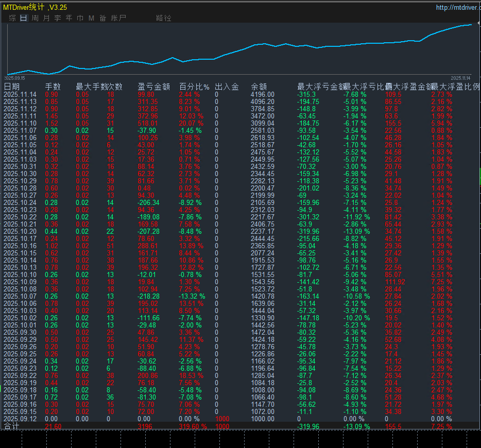Click the 百分比% column header
The height and width of the screenshot is (448, 481).
[x=194, y=87]
